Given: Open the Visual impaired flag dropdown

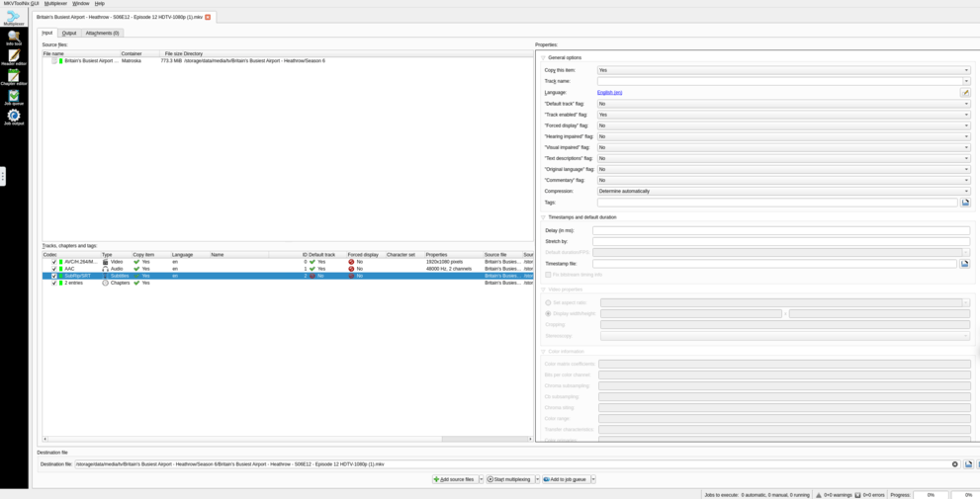Looking at the screenshot, I should pyautogui.click(x=784, y=147).
